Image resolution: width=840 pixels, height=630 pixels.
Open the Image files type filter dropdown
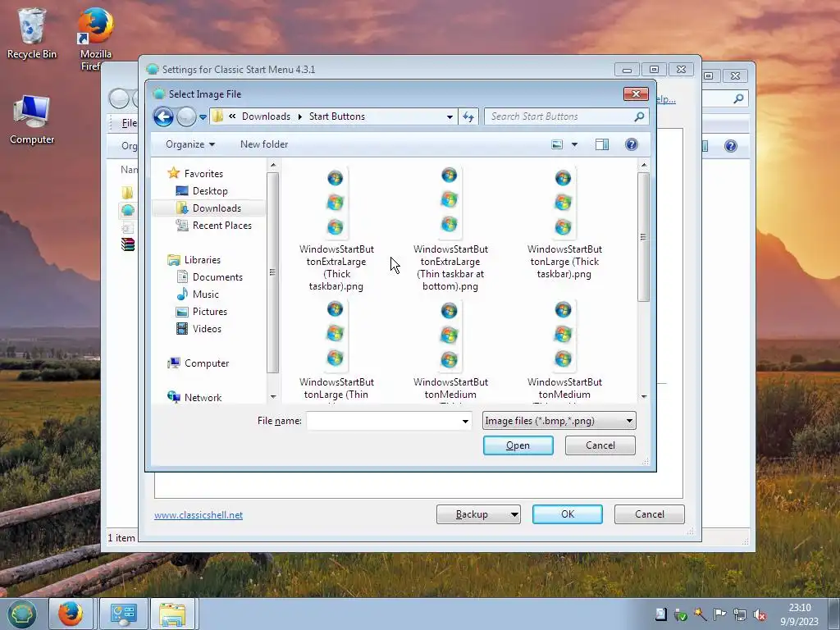[x=559, y=421]
